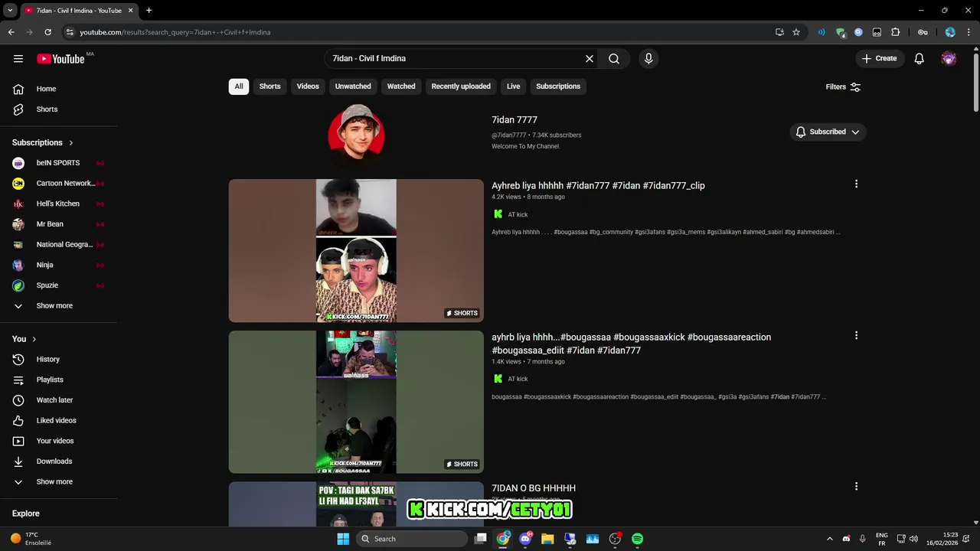Open '7IDAN O BG HHHHH' video title
980x551 pixels.
(534, 488)
